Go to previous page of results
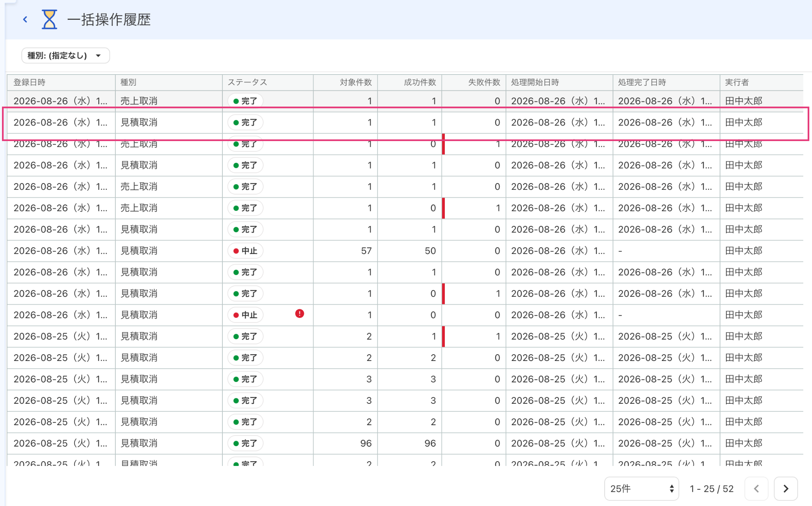The height and width of the screenshot is (506, 812). click(x=756, y=489)
